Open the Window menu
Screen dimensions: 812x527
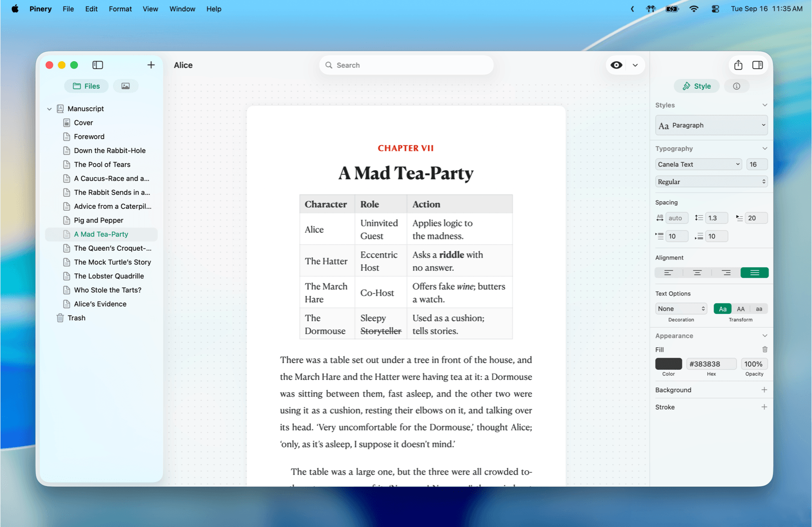coord(182,9)
